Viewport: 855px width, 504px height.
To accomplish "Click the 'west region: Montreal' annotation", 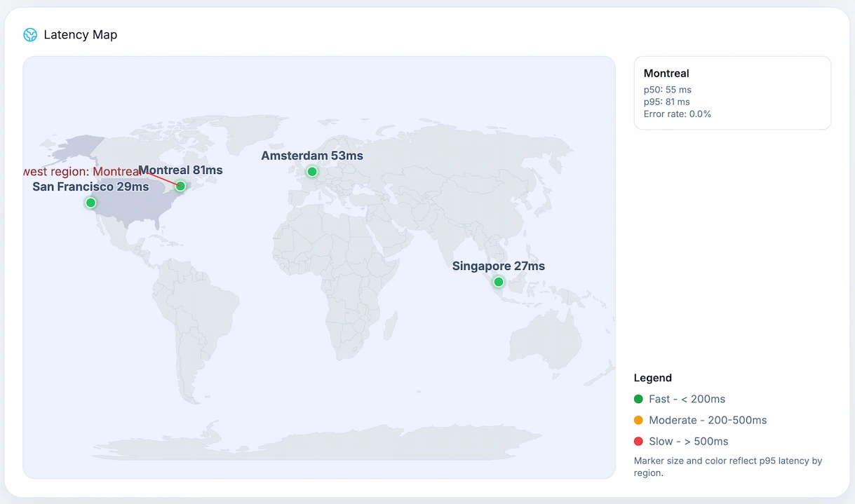I will coord(79,171).
